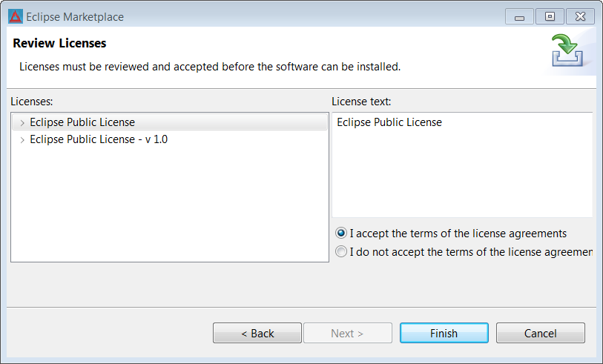This screenshot has height=364, width=603.
Task: Go back with the Back button
Action: tap(257, 333)
